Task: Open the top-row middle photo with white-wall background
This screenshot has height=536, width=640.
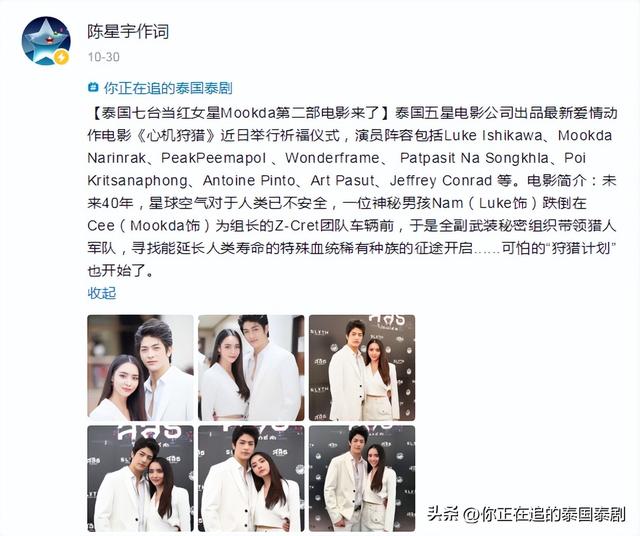Action: click(251, 368)
